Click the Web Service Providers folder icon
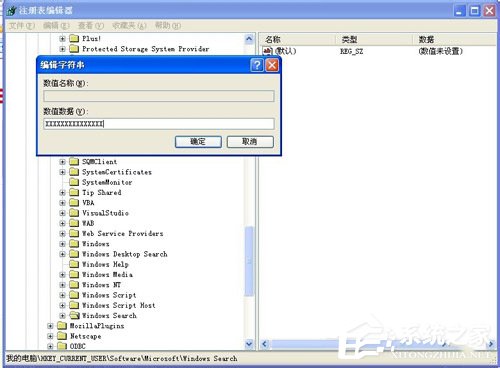 [74, 234]
